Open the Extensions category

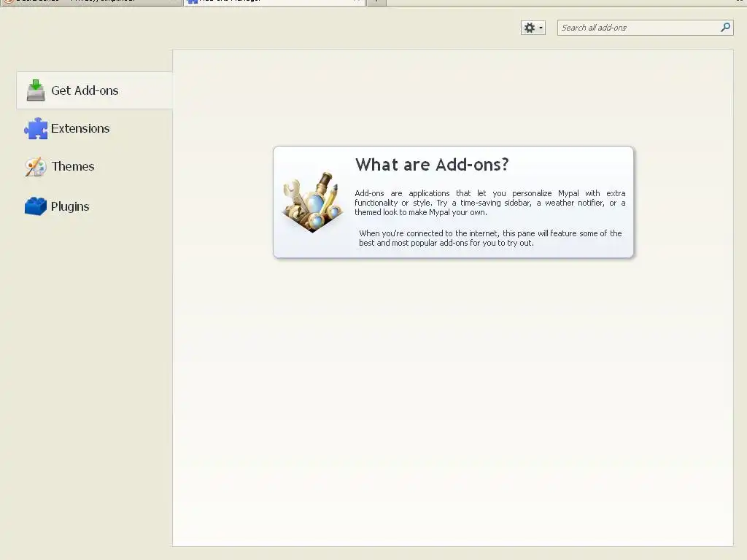click(94, 128)
